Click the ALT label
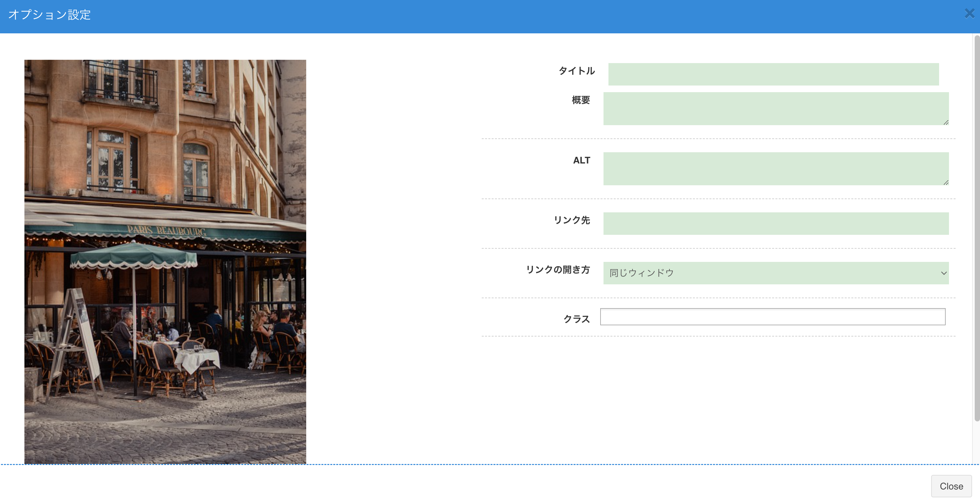Image resolution: width=980 pixels, height=500 pixels. 582,160
